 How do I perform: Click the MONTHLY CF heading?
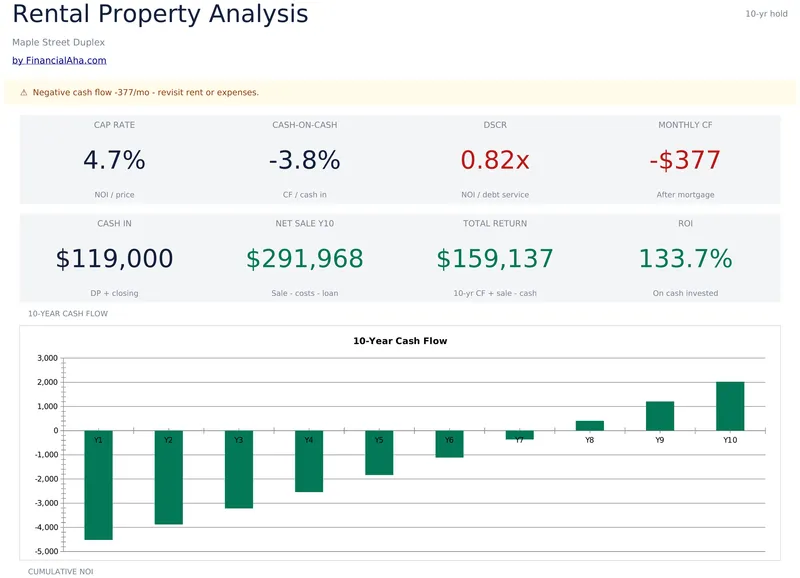click(685, 125)
